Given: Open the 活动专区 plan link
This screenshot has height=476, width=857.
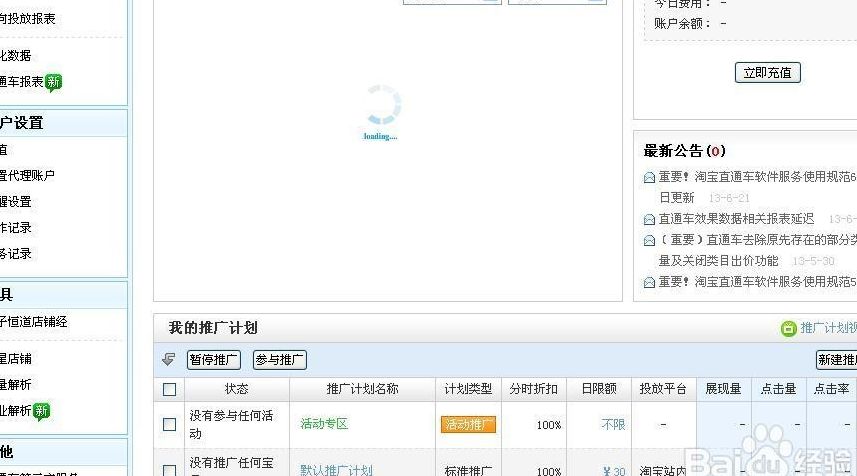Looking at the screenshot, I should pyautogui.click(x=324, y=424).
